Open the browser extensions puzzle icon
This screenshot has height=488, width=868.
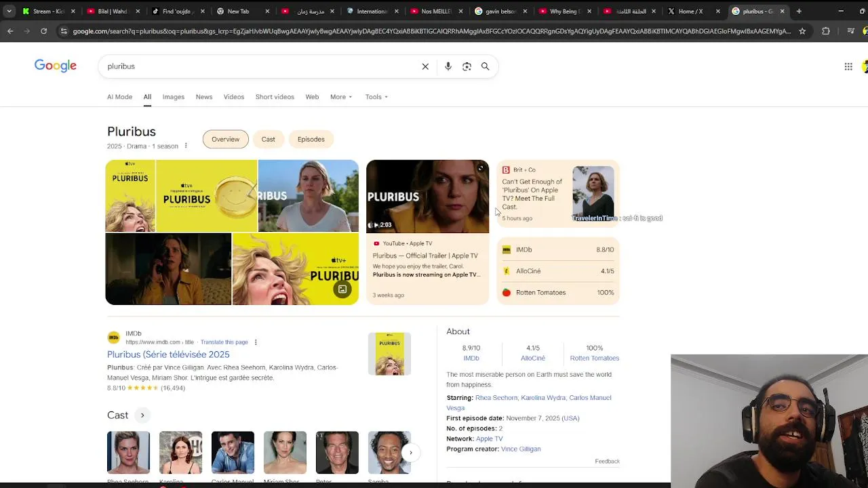(x=825, y=31)
